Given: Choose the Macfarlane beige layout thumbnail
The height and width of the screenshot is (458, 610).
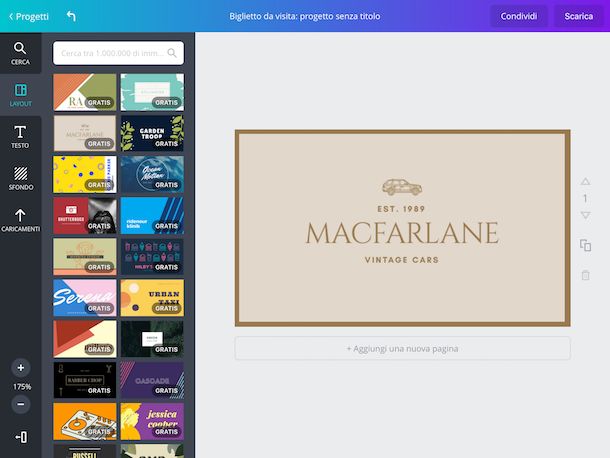Looking at the screenshot, I should pos(85,133).
